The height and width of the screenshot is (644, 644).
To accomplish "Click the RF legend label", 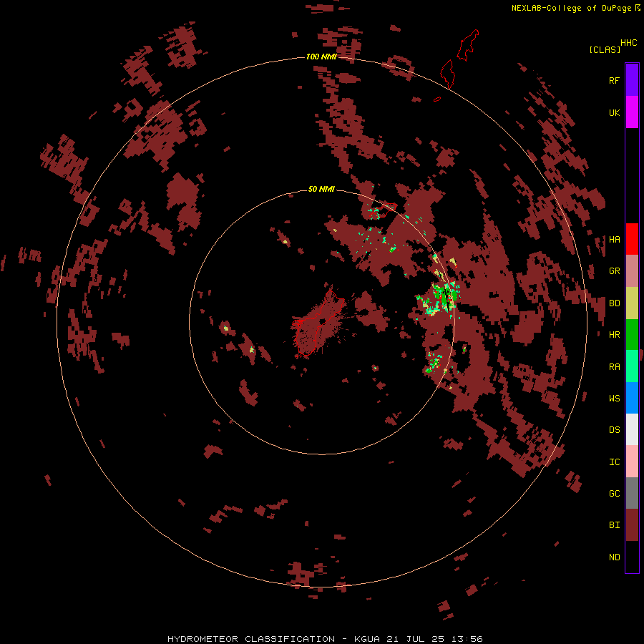I will [614, 80].
